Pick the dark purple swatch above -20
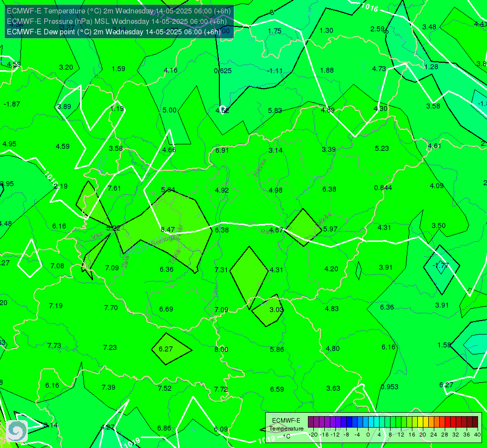 (x=311, y=422)
